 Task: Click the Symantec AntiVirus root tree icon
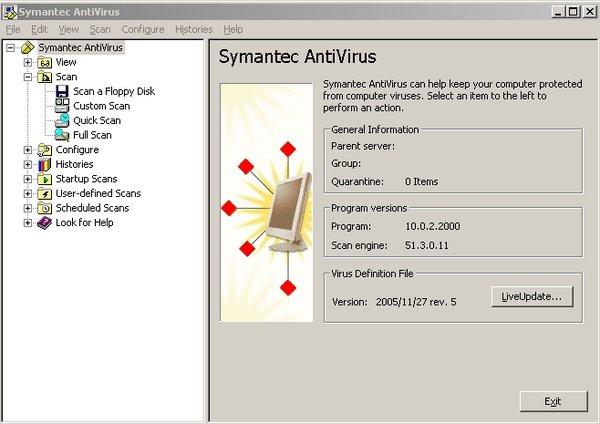click(28, 47)
